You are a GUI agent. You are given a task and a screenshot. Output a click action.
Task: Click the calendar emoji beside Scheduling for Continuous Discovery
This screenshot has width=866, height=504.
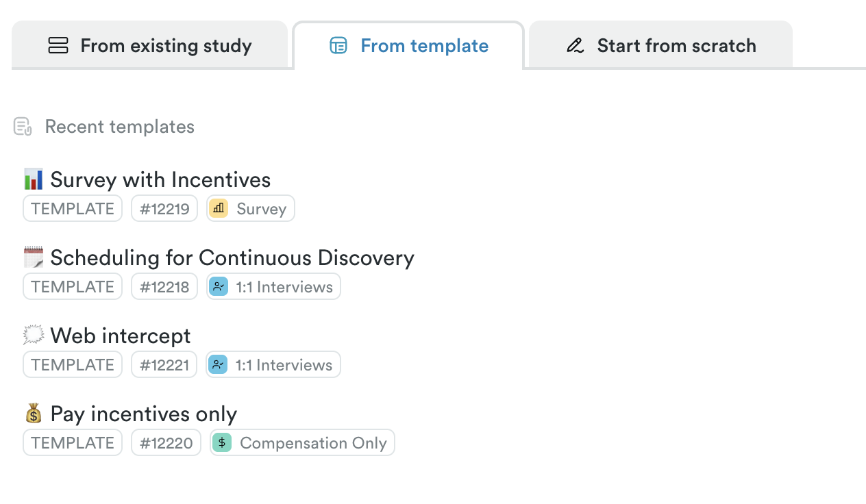coord(34,257)
